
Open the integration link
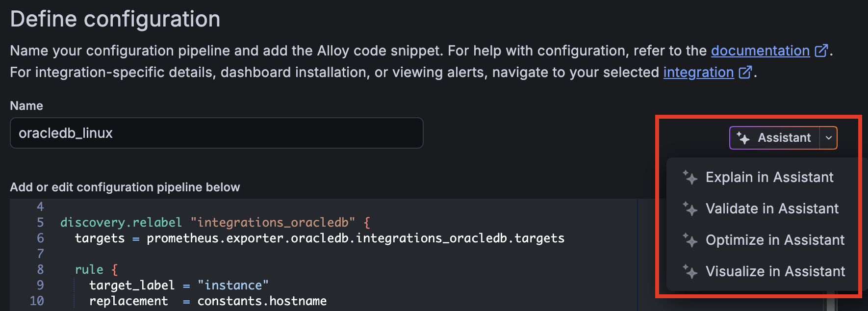pyautogui.click(x=698, y=72)
